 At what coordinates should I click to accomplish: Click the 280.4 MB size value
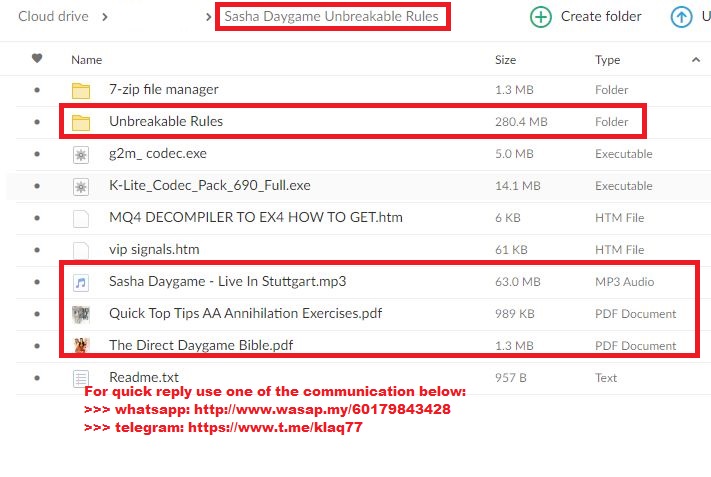(x=521, y=122)
